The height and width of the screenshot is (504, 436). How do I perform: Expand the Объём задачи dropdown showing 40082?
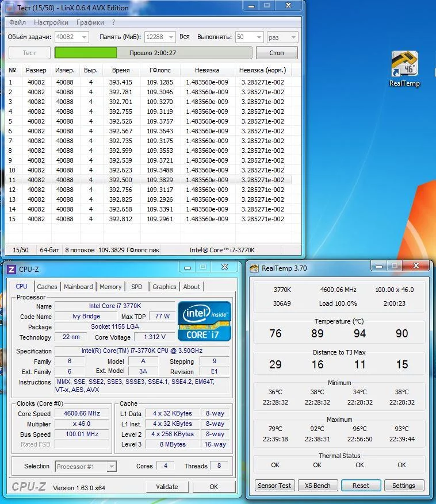pos(84,37)
